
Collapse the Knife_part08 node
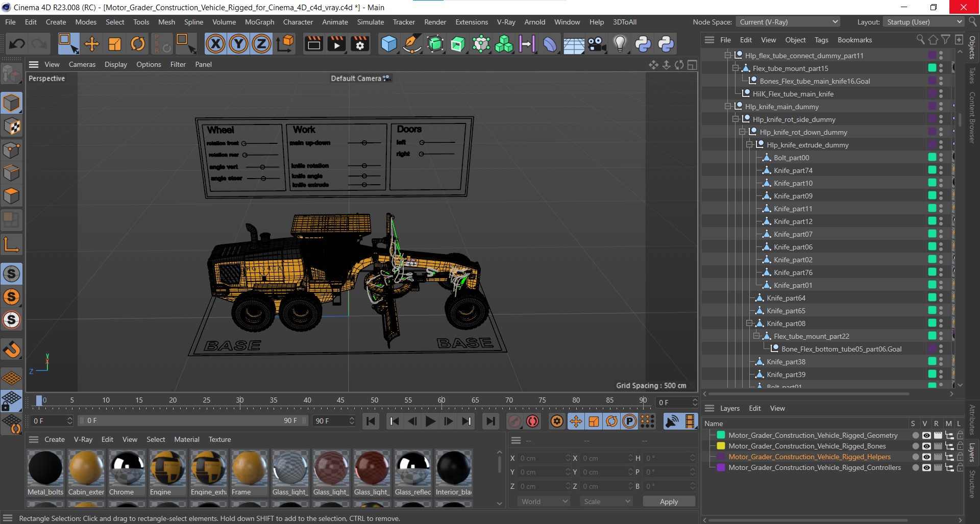(x=749, y=323)
